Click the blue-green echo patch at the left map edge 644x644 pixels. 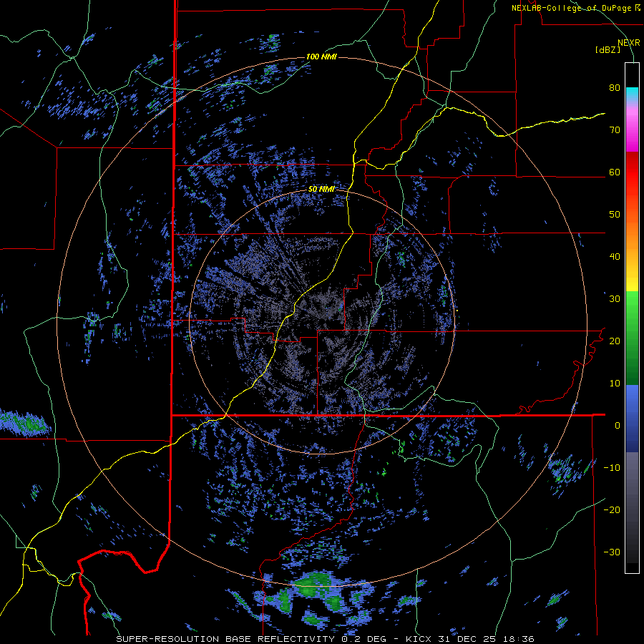tap(24, 422)
